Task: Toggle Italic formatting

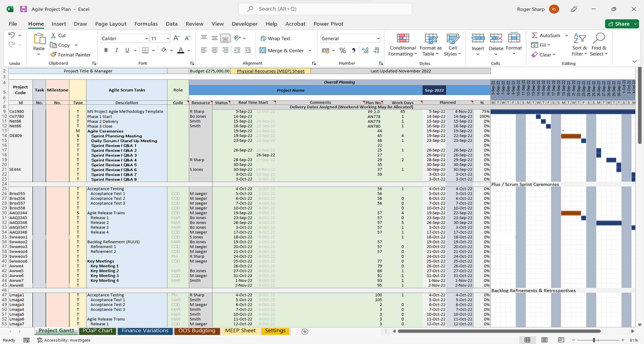Action: [x=117, y=50]
